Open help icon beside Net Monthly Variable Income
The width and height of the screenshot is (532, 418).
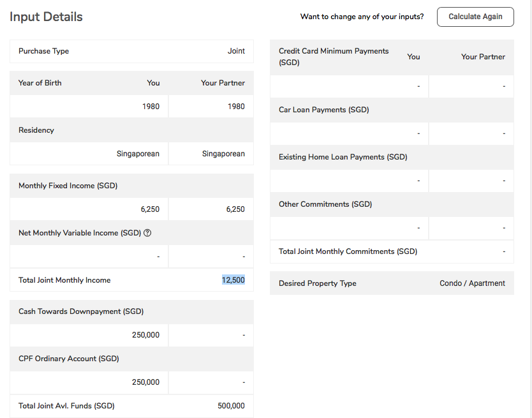pyautogui.click(x=148, y=233)
